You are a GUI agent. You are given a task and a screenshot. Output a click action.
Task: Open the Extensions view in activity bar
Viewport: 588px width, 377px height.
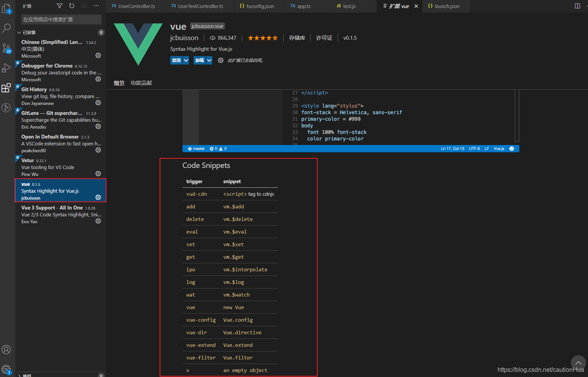pyautogui.click(x=6, y=88)
